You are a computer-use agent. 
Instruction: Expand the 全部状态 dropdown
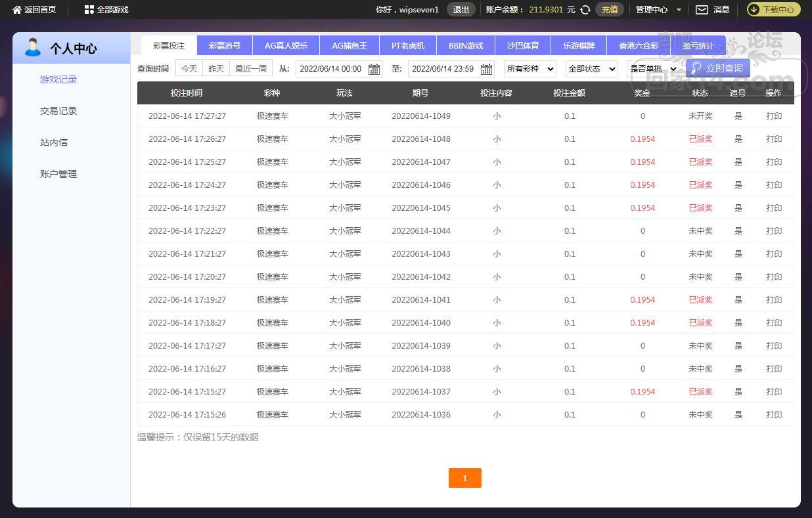[x=591, y=69]
